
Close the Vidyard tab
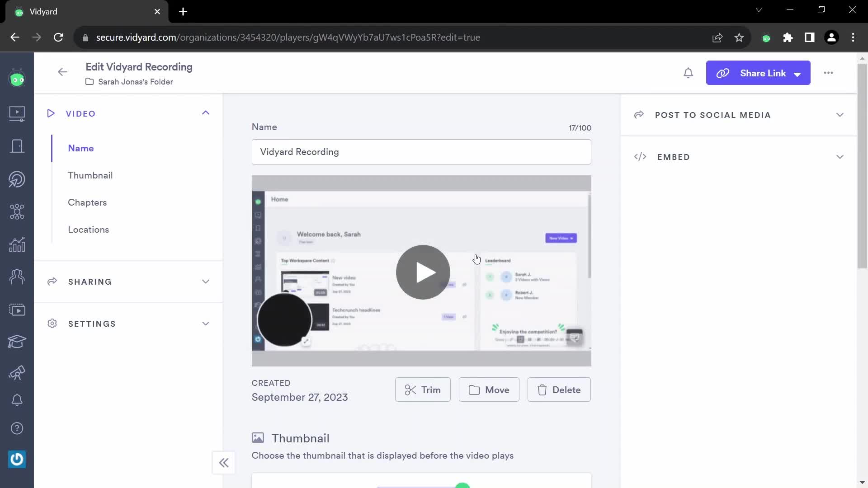tap(157, 12)
